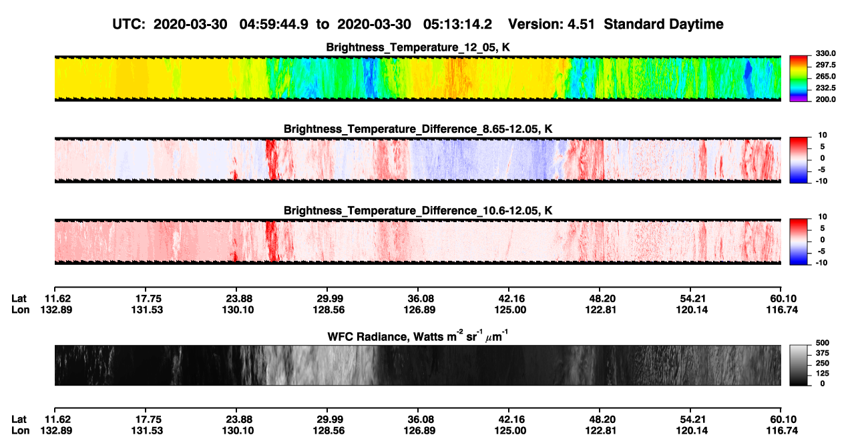Click the 'Lat' row label above the WFC title

coord(19,298)
